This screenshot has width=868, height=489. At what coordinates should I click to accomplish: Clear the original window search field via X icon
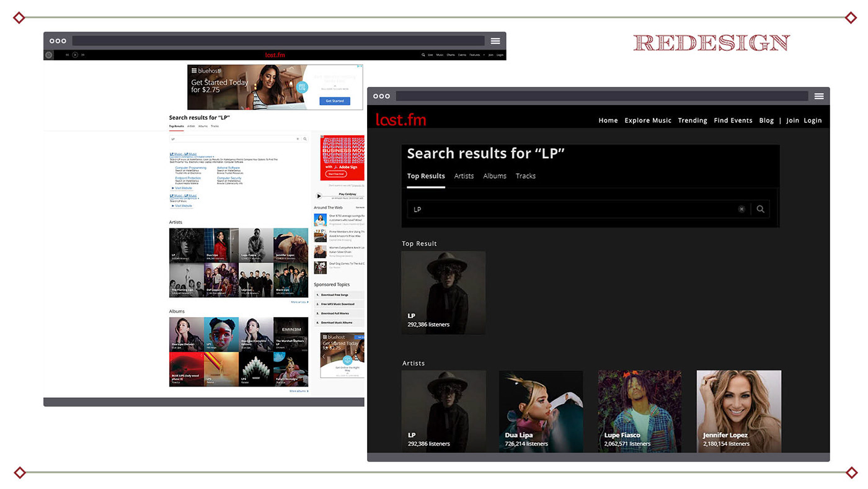click(x=298, y=139)
